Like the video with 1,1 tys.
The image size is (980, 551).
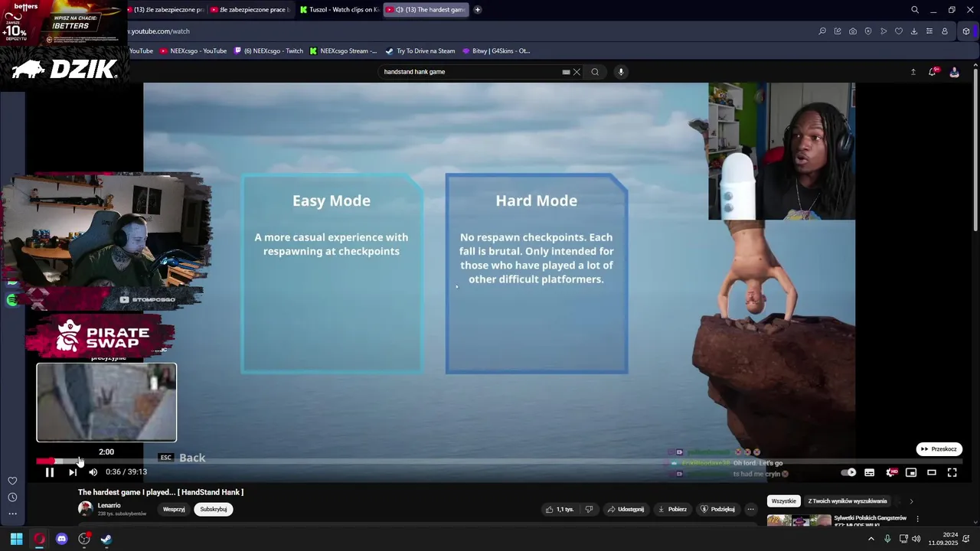[x=560, y=509]
